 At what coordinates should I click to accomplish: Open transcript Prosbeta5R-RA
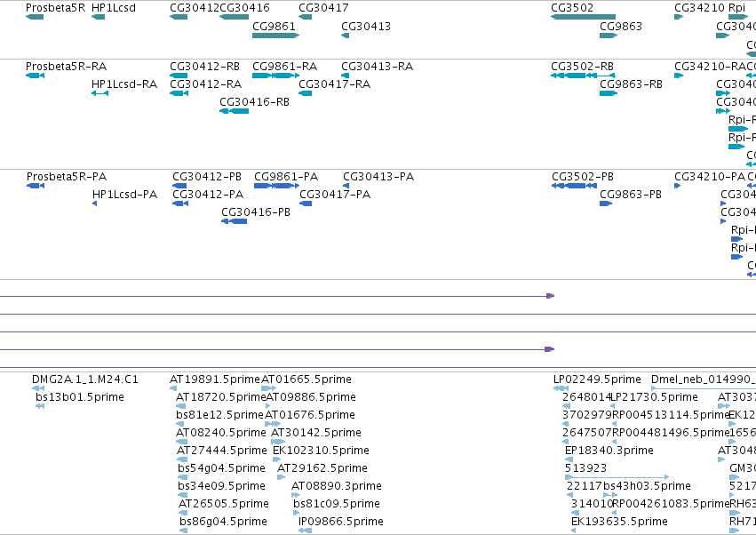[x=66, y=66]
